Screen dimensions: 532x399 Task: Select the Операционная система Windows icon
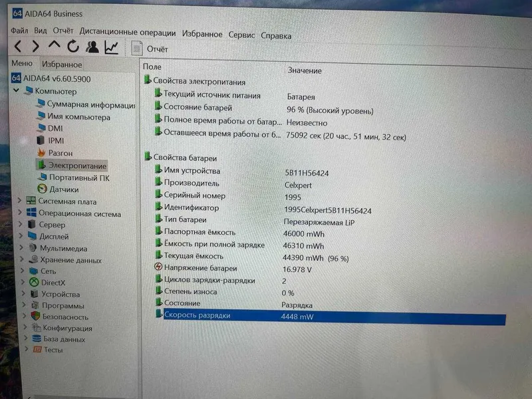click(31, 213)
